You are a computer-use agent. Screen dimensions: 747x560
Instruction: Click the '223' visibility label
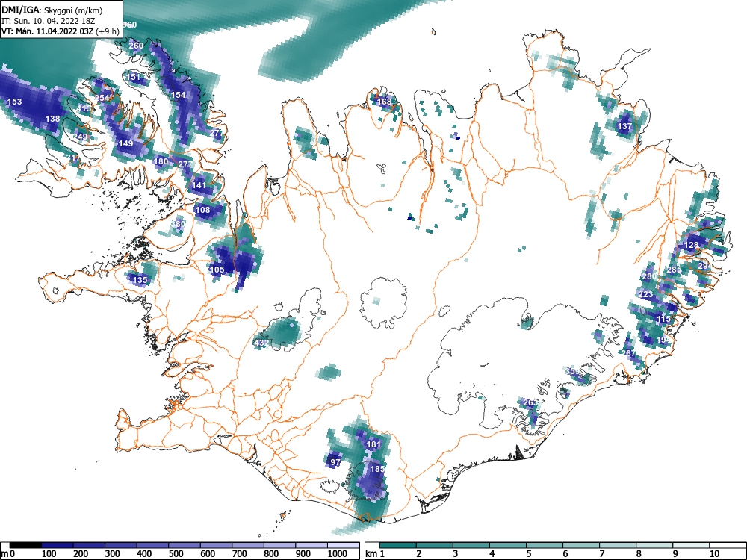pos(645,294)
